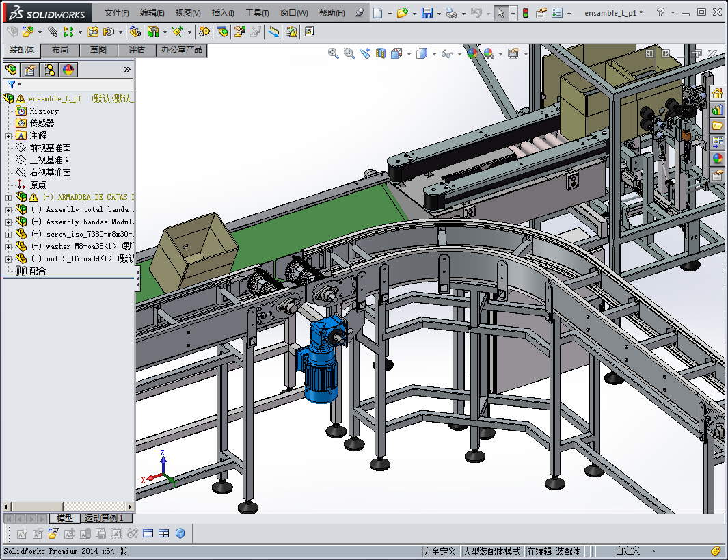728x560 pixels.
Task: Open the dropdown arrow beside the Open icon
Action: [x=414, y=13]
